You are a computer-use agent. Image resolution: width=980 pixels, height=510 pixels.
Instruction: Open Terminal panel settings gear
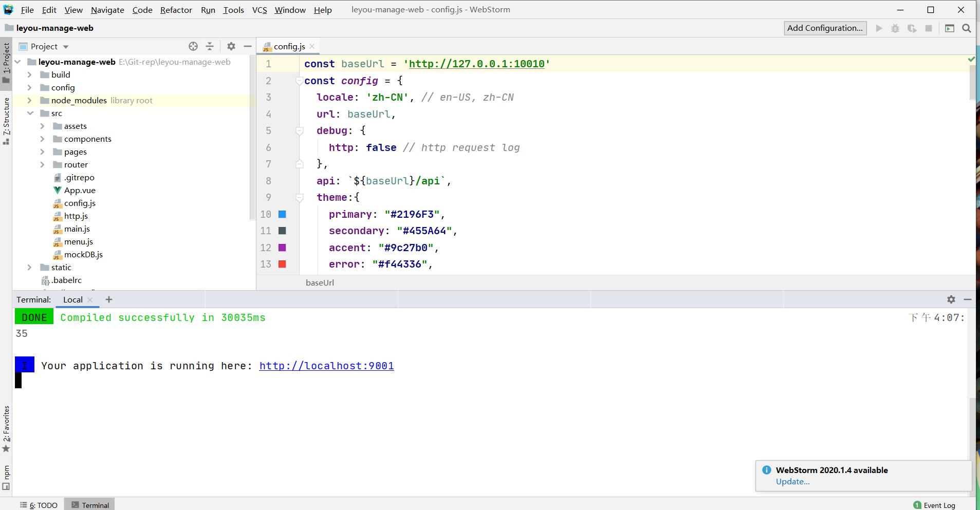click(x=951, y=299)
